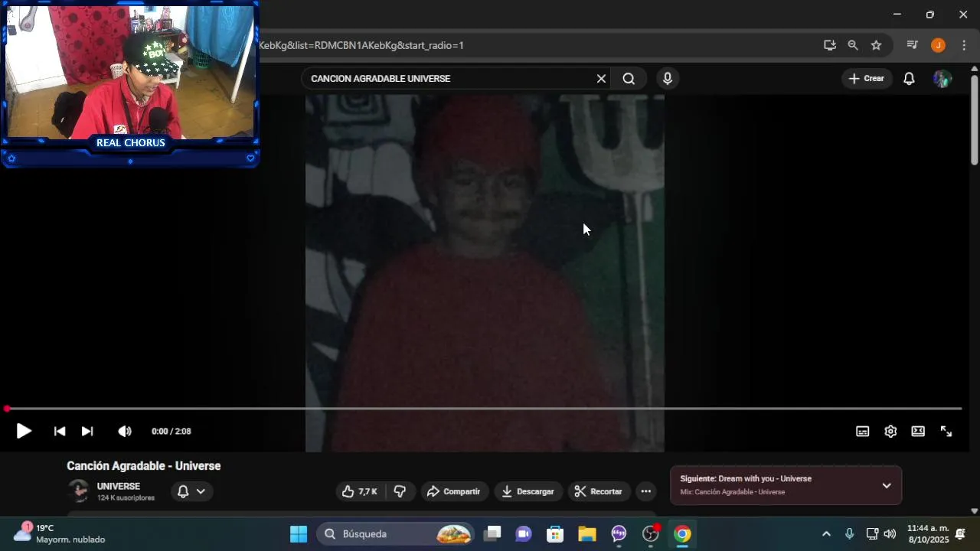This screenshot has height=551, width=980.
Task: Open network icon in system tray
Action: point(872,534)
